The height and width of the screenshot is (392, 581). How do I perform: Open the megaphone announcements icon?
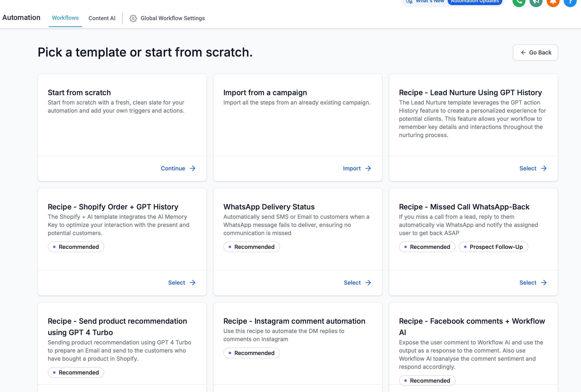536,2
